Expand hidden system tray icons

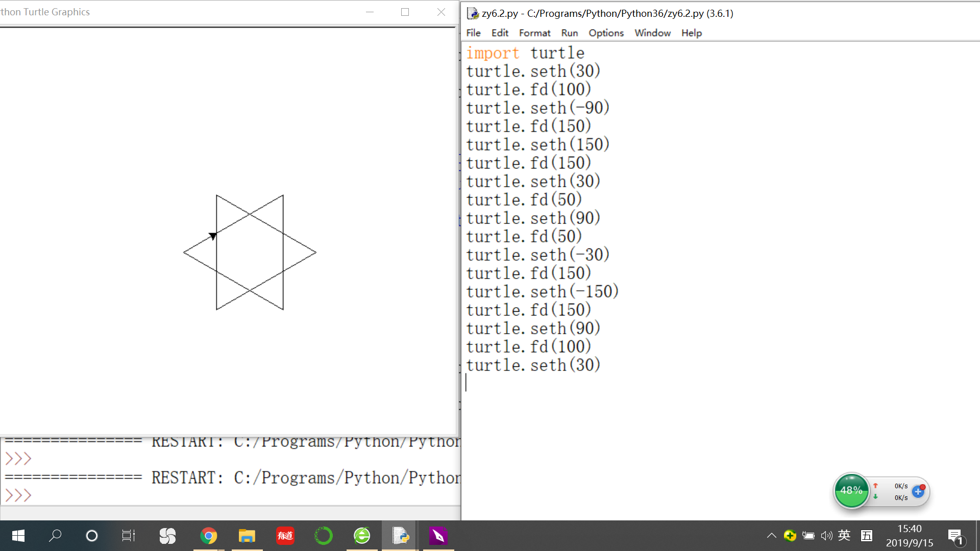[771, 536]
